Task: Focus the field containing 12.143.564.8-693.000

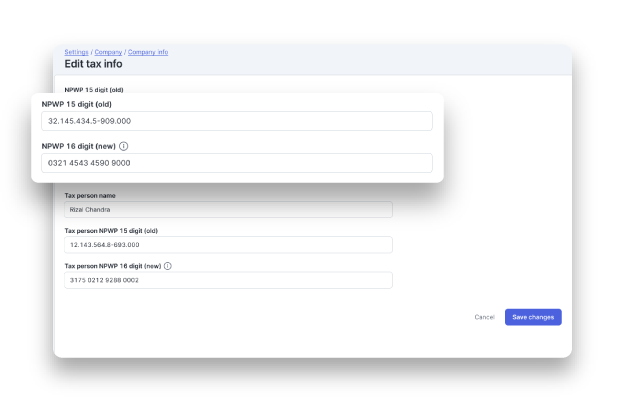Action: pyautogui.click(x=228, y=245)
